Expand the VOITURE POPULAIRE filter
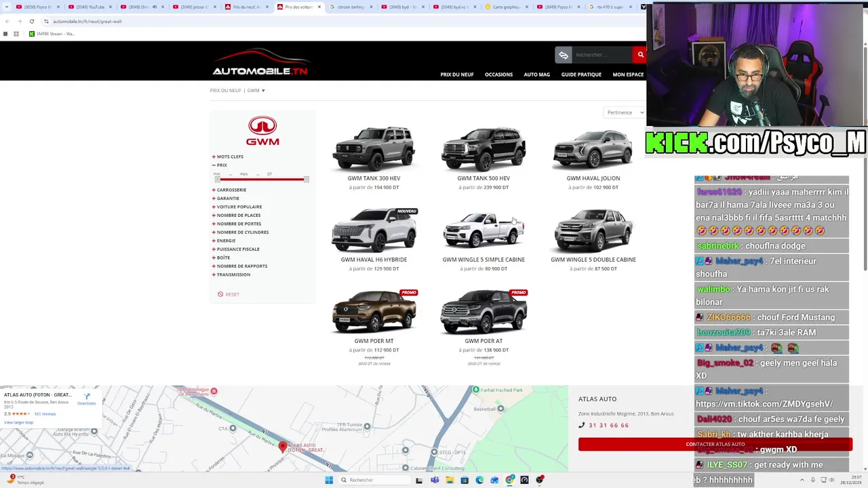Viewport: 868px width, 488px height. [237, 207]
